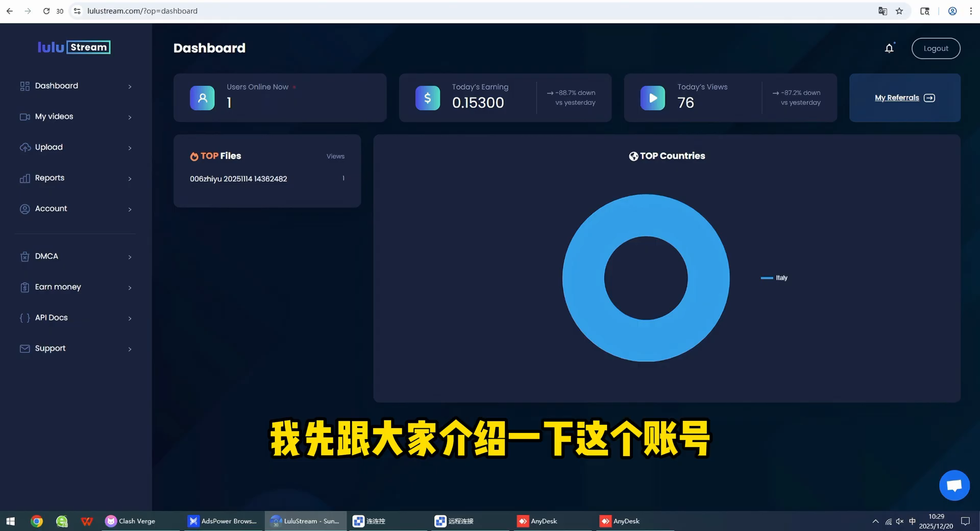Expand the Dashboard menu chevron
Viewport: 980px width, 531px height.
(x=130, y=87)
